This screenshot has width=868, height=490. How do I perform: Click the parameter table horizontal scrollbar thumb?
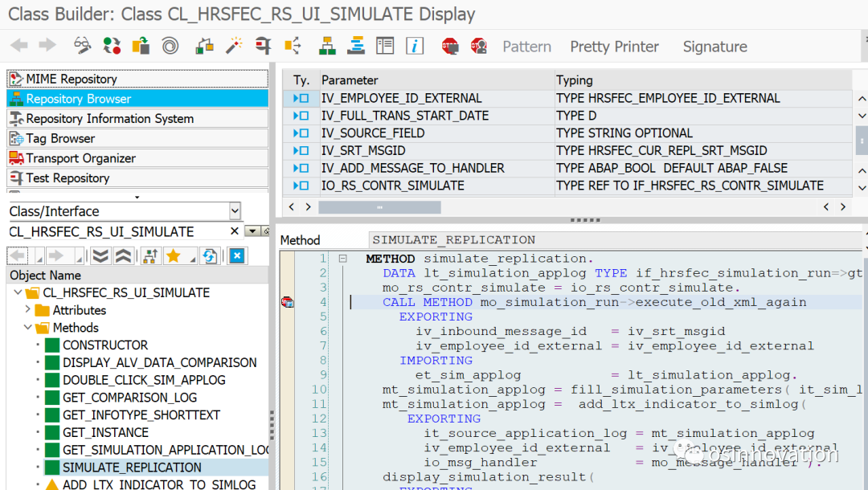379,207
